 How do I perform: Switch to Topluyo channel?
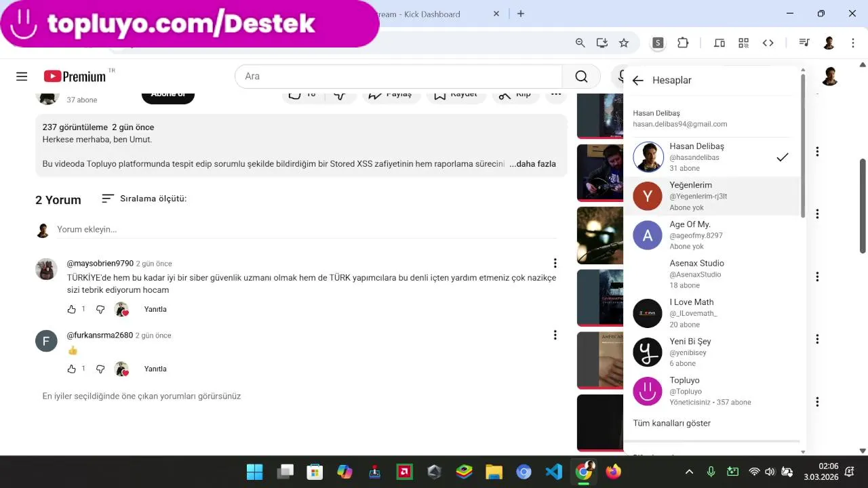tap(712, 391)
